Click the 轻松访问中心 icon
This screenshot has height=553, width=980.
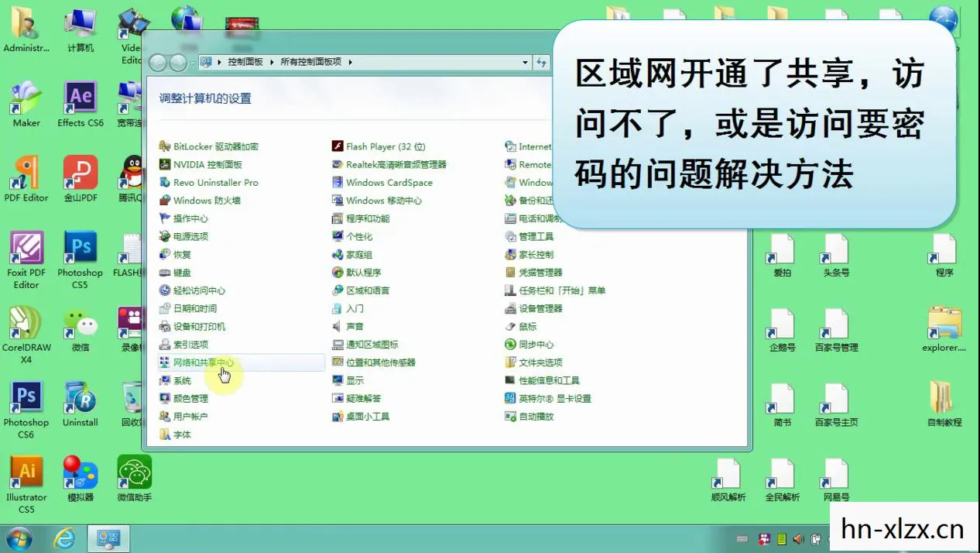[x=164, y=290]
